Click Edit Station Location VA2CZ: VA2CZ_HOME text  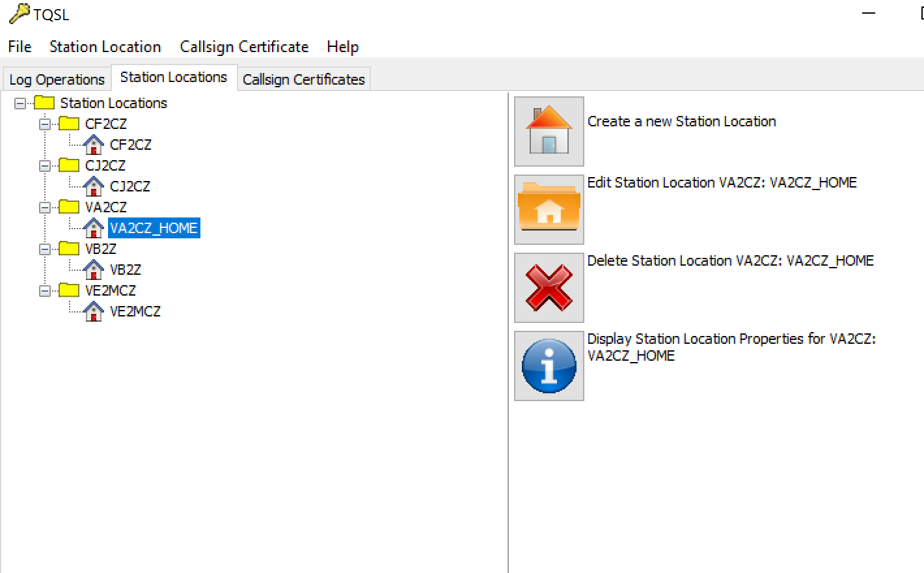(722, 182)
